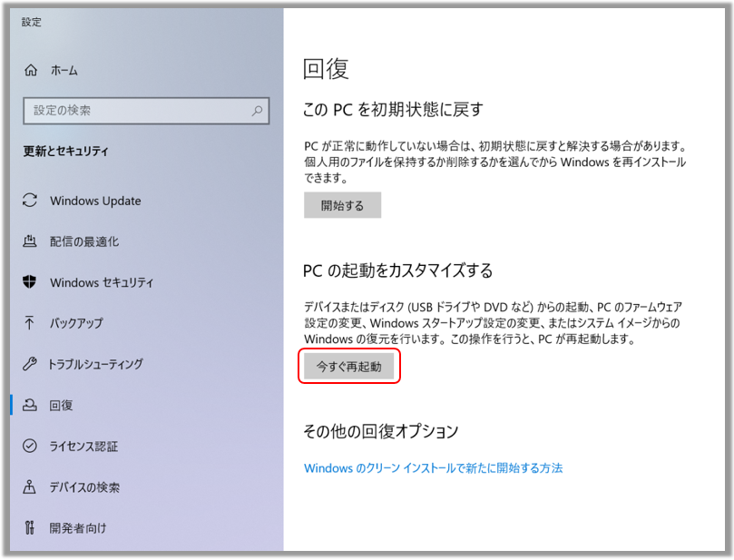
Task: Click the search magnifier icon
Action: tap(257, 111)
